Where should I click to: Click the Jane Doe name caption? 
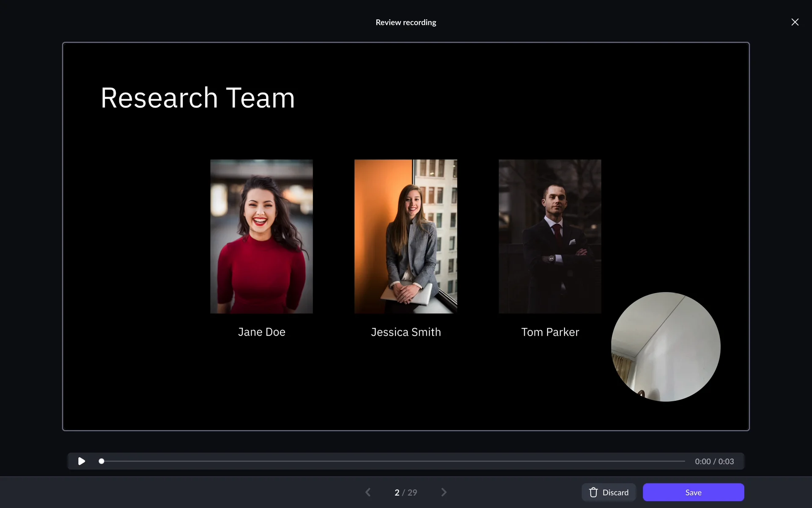(261, 332)
